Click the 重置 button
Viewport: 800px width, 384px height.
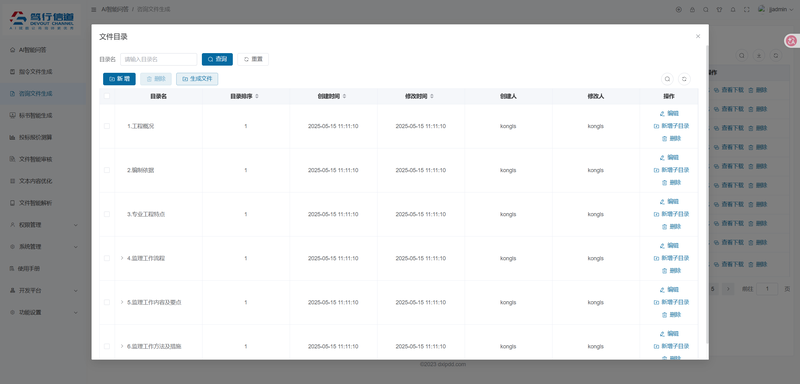[253, 59]
